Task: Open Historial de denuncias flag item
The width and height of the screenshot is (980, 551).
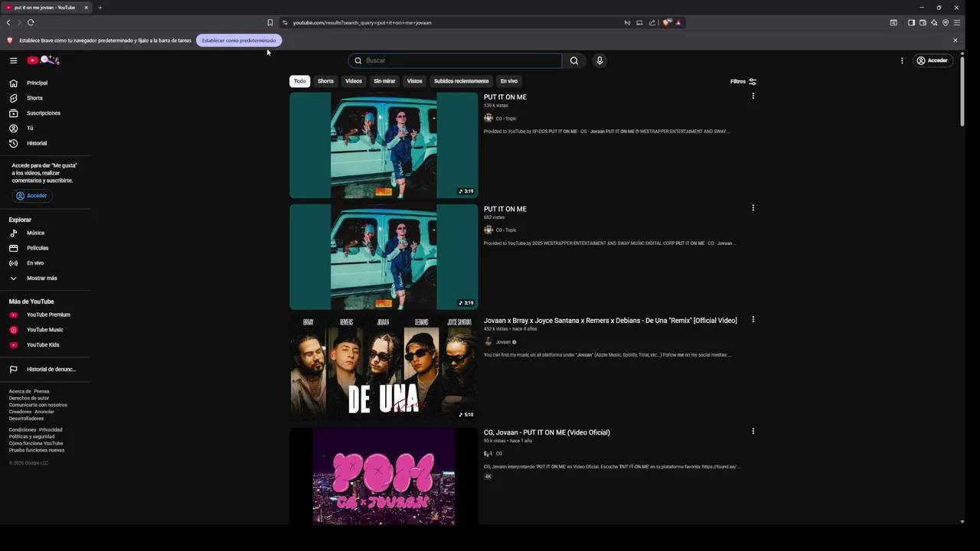Action: coord(46,370)
